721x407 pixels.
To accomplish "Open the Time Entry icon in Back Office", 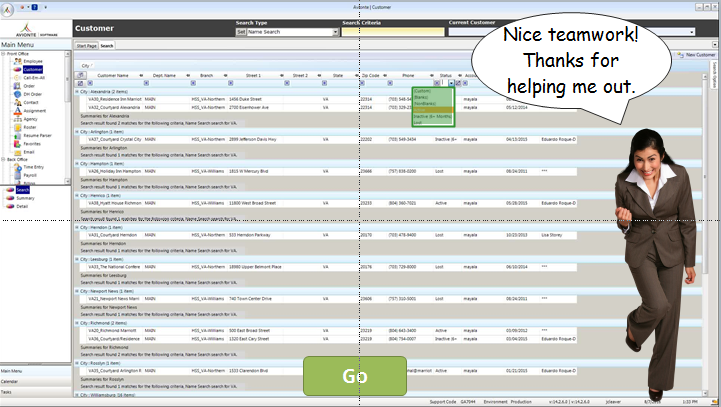I will coord(18,167).
